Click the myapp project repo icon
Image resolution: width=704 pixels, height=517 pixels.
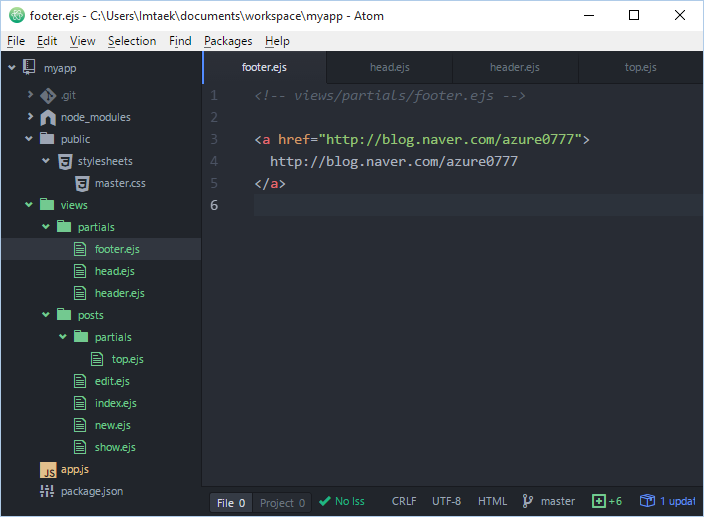tap(29, 67)
